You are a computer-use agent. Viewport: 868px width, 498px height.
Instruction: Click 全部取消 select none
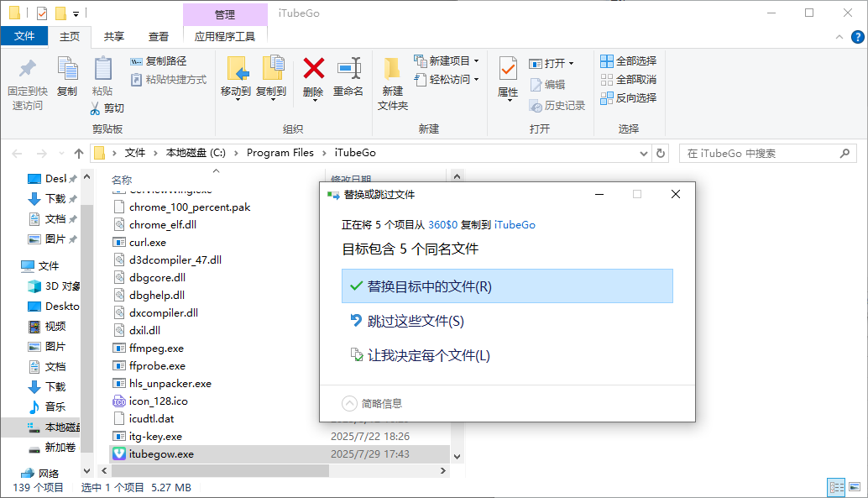pyautogui.click(x=629, y=79)
